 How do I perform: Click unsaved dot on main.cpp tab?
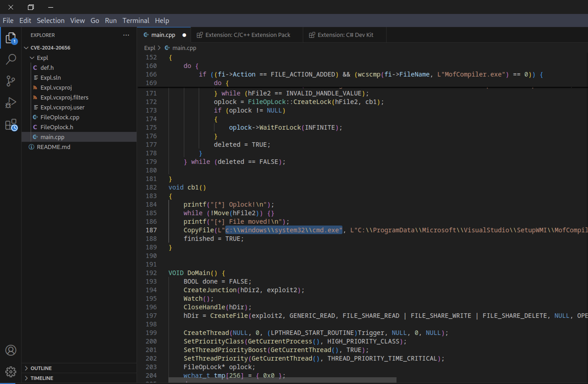184,35
